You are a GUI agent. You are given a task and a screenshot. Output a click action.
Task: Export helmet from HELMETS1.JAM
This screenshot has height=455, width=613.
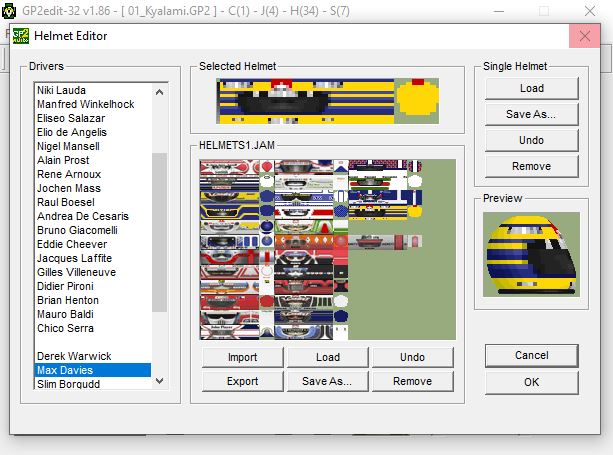(242, 381)
